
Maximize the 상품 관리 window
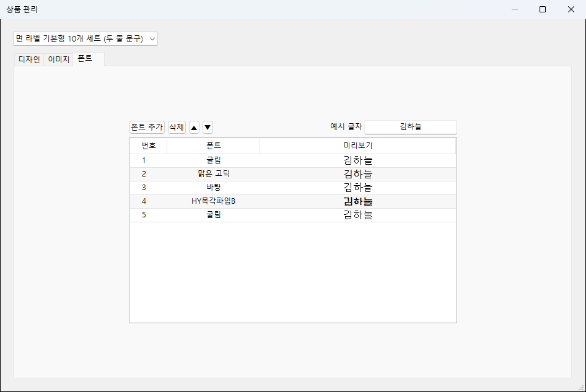click(543, 9)
